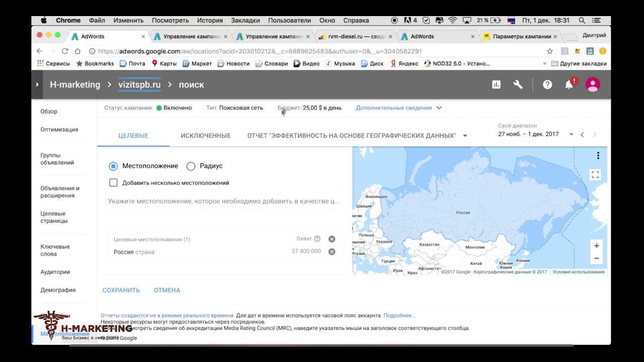The image size is (644, 362).
Task: Open the notifications bell
Action: pos(569,84)
